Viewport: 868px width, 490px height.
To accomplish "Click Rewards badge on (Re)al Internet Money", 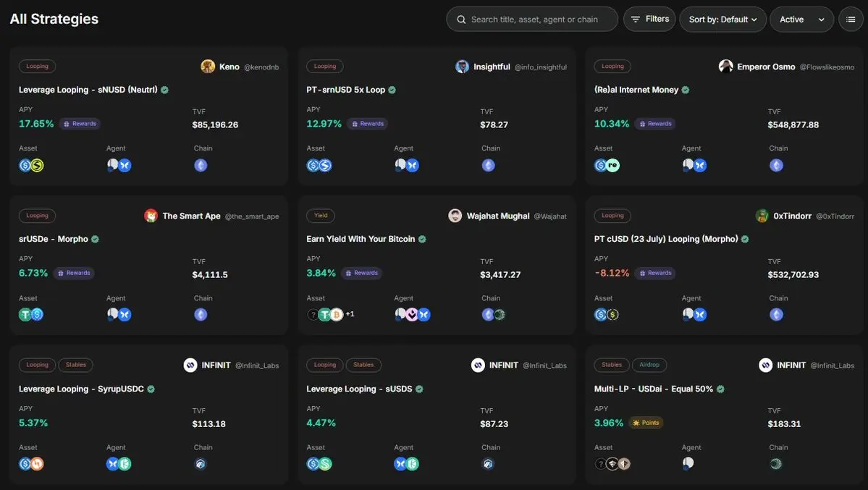I will [x=655, y=124].
